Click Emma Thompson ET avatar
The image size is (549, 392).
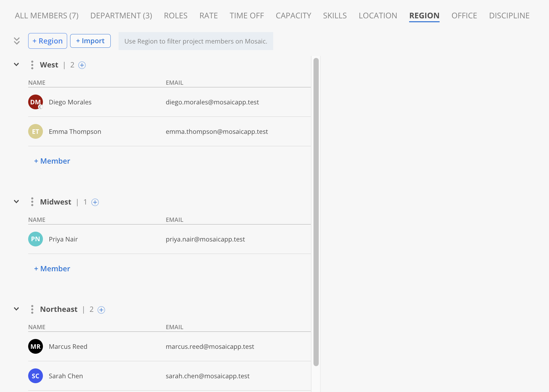35,132
